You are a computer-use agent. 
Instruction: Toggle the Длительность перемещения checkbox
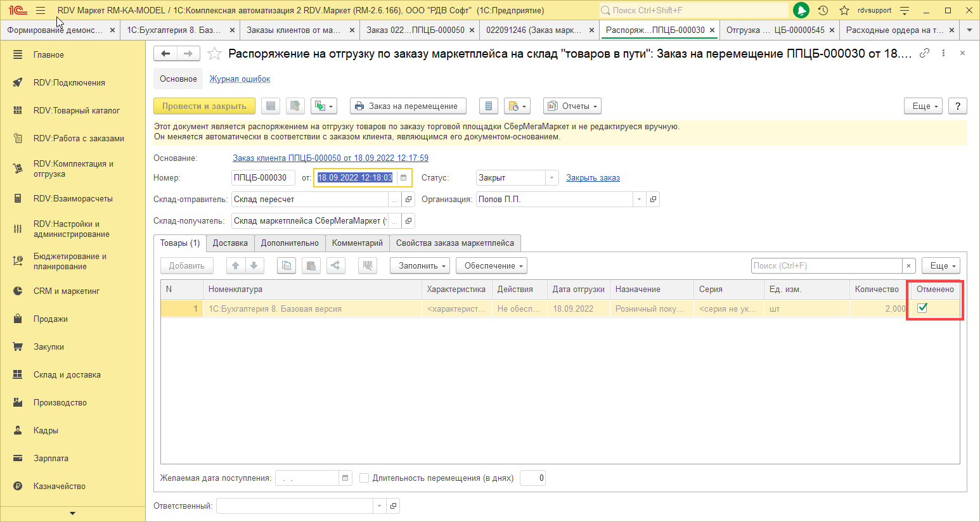click(364, 478)
